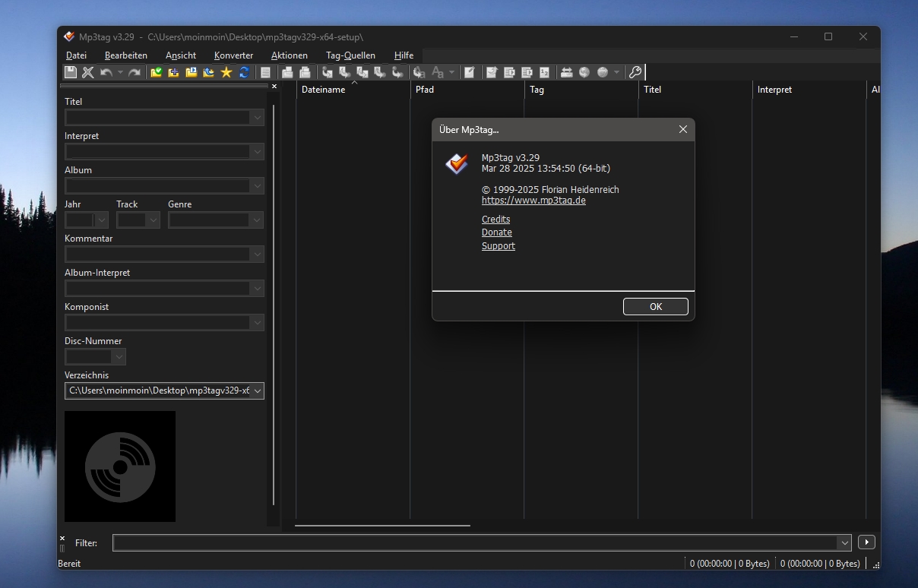Close the Über Mp3tag dialog
918x588 pixels.
[x=682, y=129]
